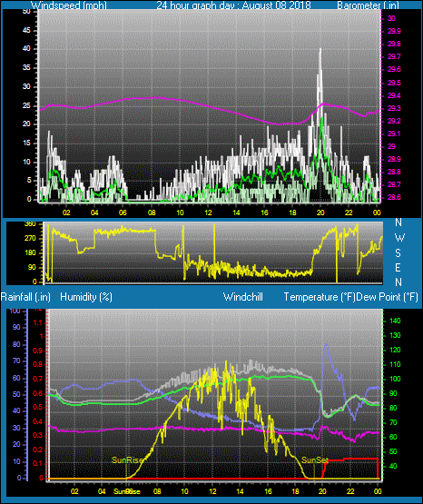Click barometer axis value 29.3
423x504 pixels.
[x=394, y=108]
